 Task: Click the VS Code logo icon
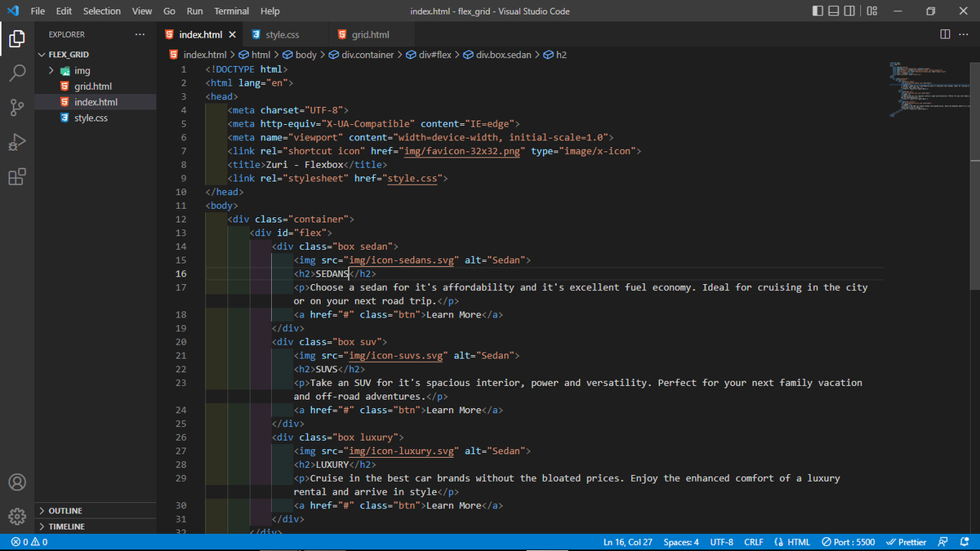(12, 11)
